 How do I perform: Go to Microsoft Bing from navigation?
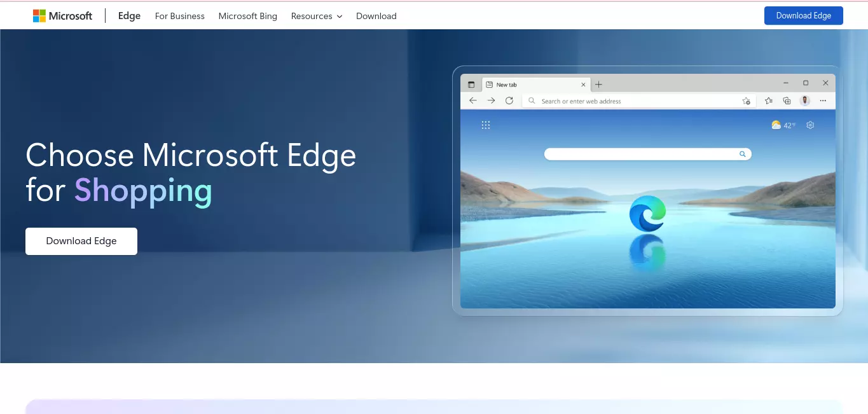(x=248, y=16)
